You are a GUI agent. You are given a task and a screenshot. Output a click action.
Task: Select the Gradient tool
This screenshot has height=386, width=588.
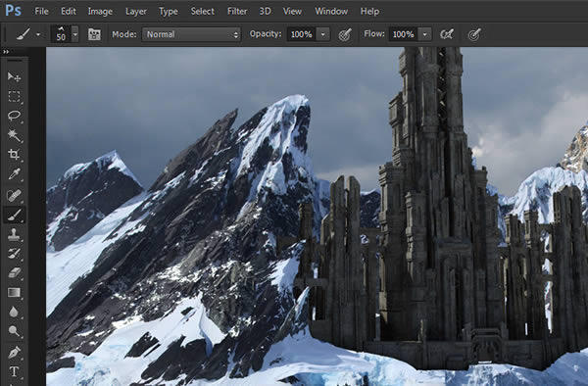coord(14,292)
